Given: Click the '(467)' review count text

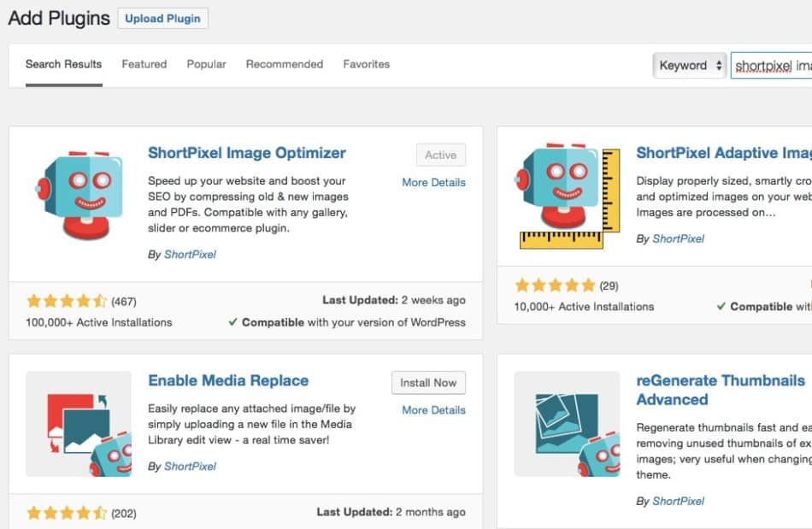Looking at the screenshot, I should tap(124, 302).
